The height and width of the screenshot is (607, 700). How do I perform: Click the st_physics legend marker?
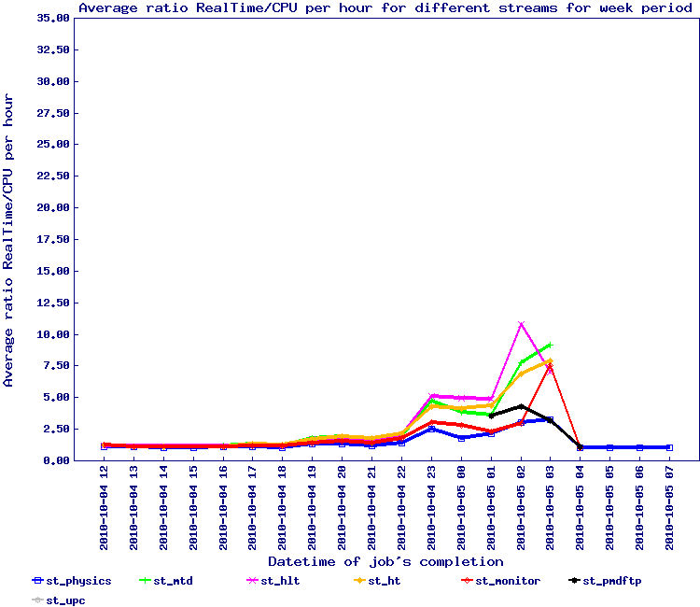coord(37,581)
